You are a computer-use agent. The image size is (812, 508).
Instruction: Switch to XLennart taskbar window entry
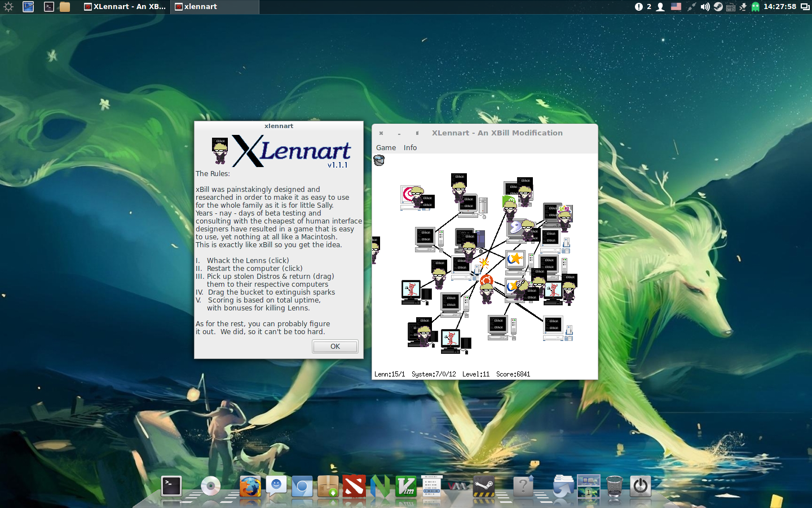[x=125, y=7]
